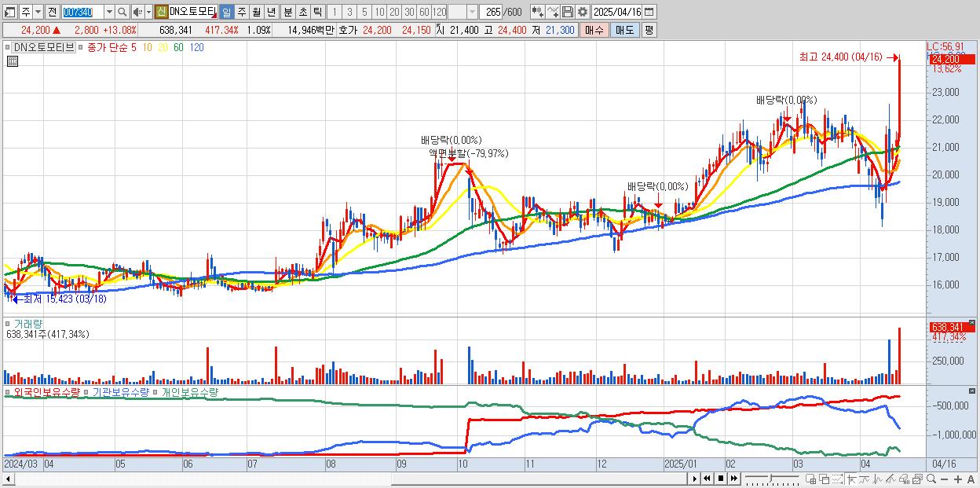Click the add chart pane icon
980x488 pixels.
810,479
